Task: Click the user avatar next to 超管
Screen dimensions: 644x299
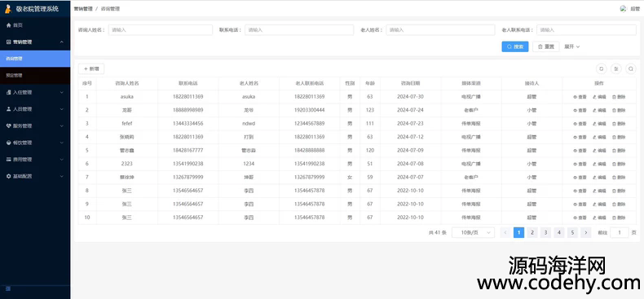Action: click(624, 9)
